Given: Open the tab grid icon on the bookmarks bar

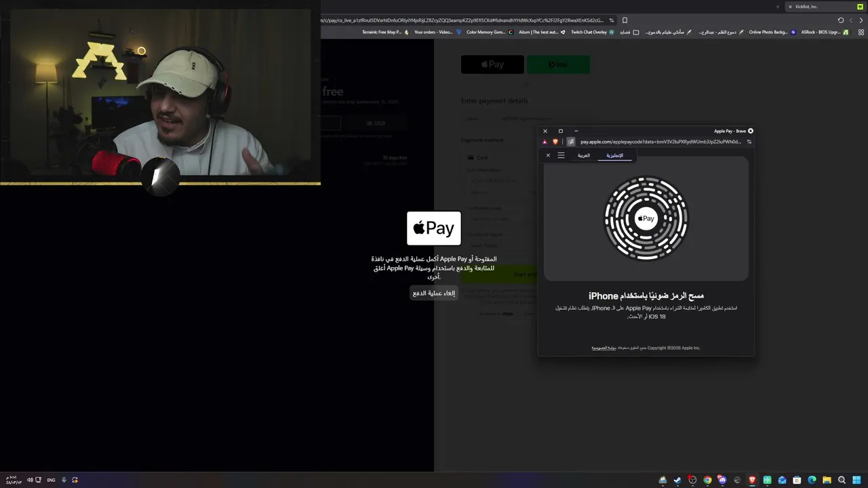Looking at the screenshot, I should pyautogui.click(x=862, y=32).
